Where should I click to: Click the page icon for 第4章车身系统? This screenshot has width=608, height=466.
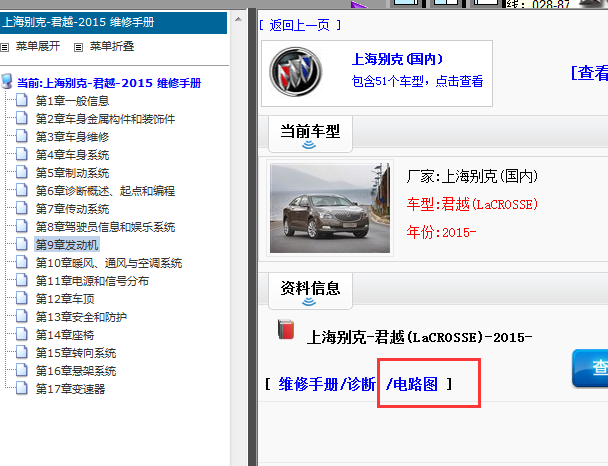coord(22,154)
